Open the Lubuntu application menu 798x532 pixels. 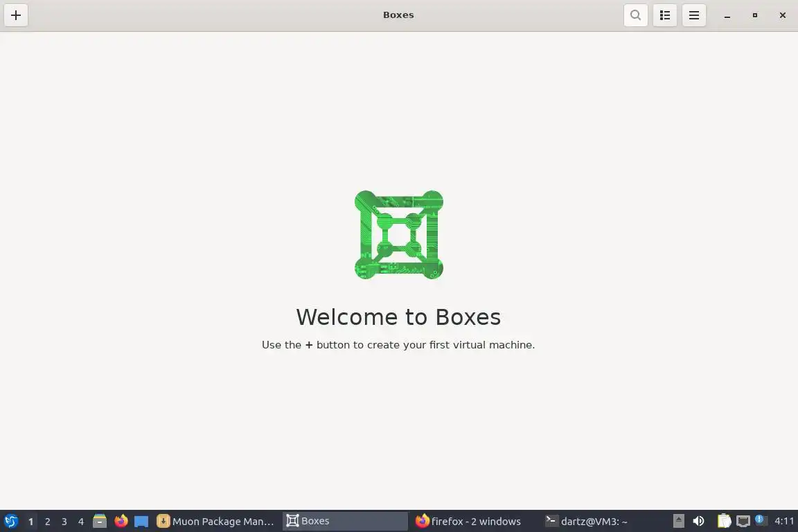point(10,522)
